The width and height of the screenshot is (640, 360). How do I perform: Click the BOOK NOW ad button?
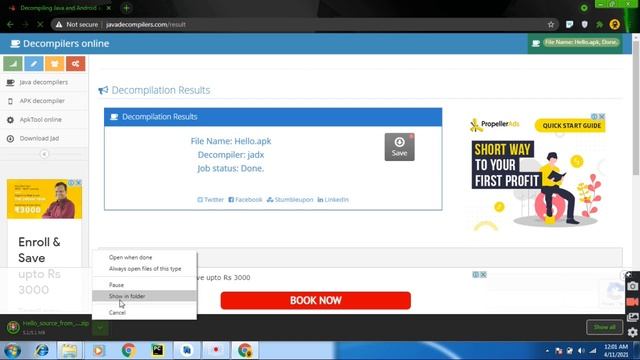[x=316, y=300]
